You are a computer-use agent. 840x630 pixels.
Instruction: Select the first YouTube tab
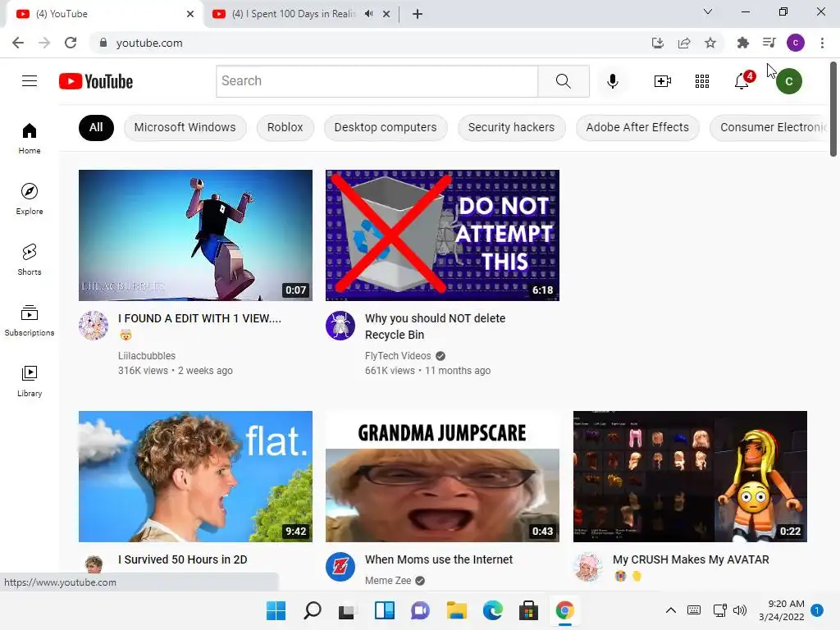pos(104,14)
